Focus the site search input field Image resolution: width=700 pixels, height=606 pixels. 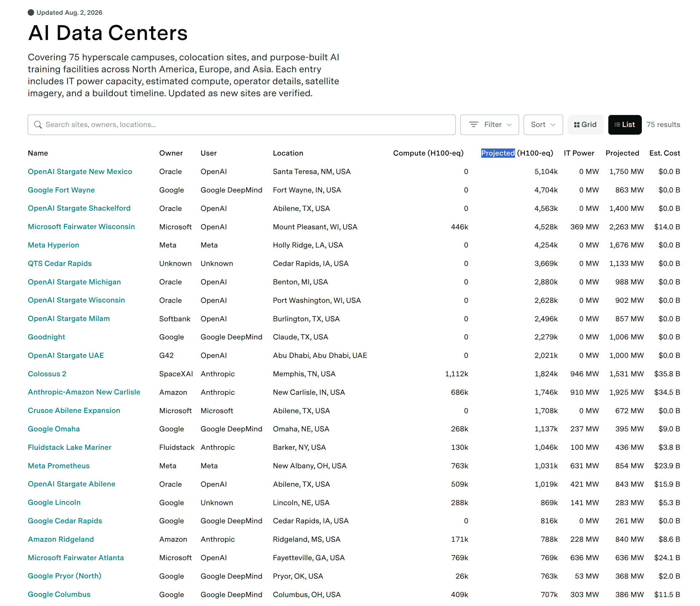[241, 125]
